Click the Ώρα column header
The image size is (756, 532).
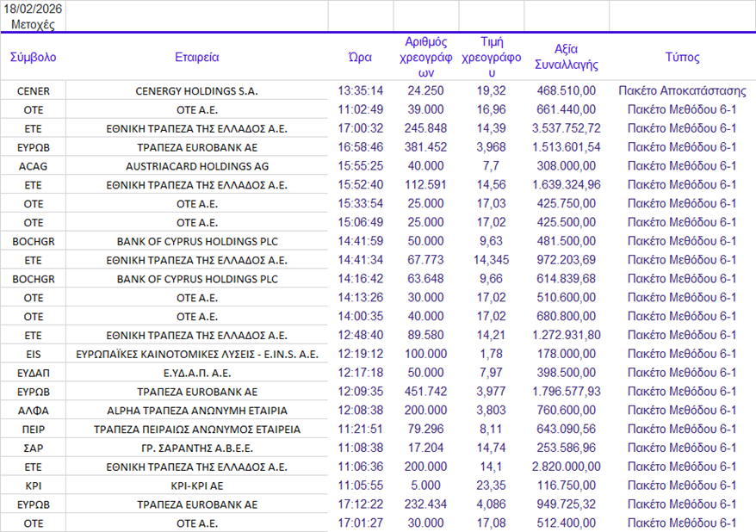[x=360, y=58]
